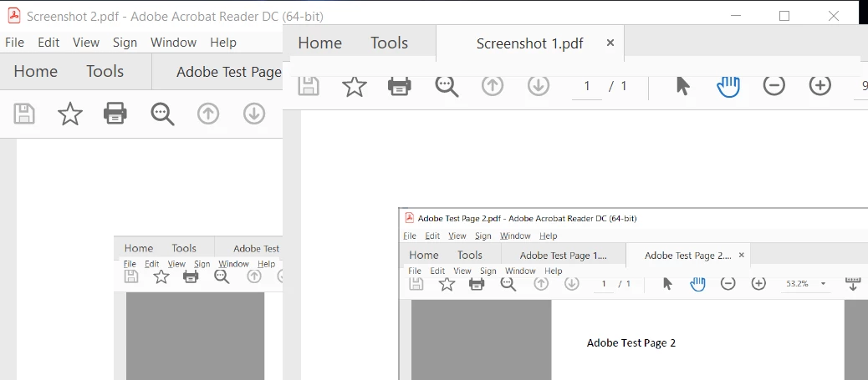Click the small magnifier icon below the Adobe Test tab
868x380 pixels.
(x=222, y=276)
